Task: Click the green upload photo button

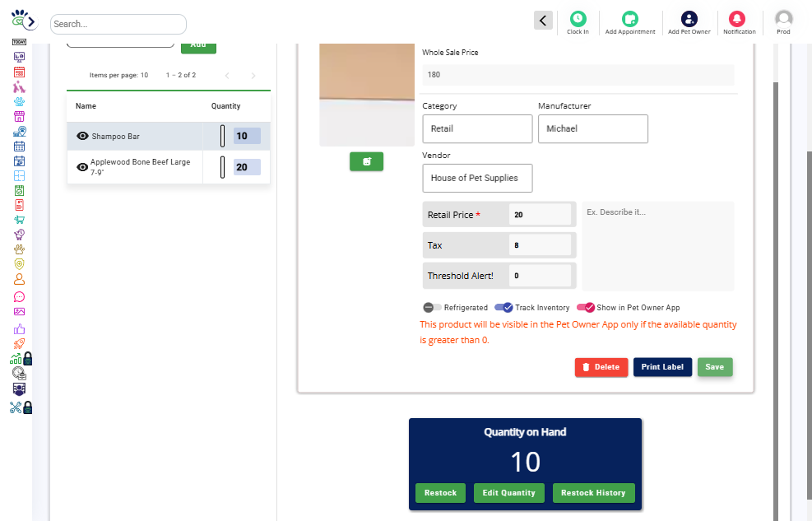Action: 366,161
